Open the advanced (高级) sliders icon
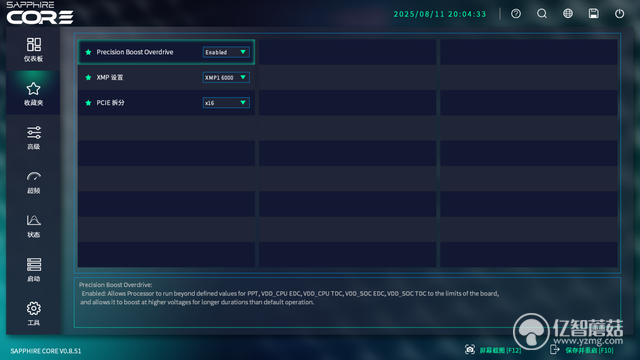This screenshot has width=640, height=360. point(33,133)
